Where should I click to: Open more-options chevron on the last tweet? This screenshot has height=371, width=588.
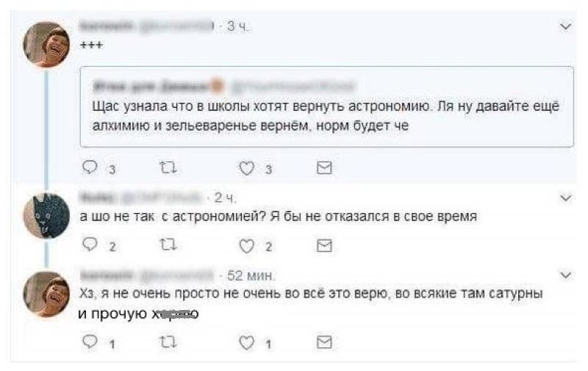[x=565, y=275]
